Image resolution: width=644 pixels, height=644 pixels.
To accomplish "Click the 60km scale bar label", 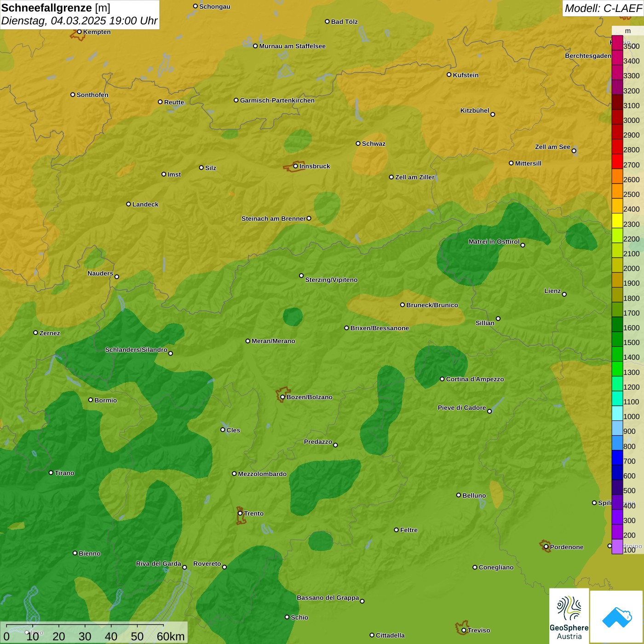I will 171,636.
